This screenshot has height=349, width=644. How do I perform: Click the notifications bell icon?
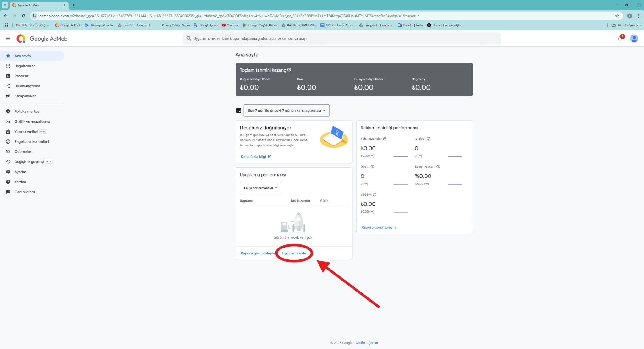(620, 39)
